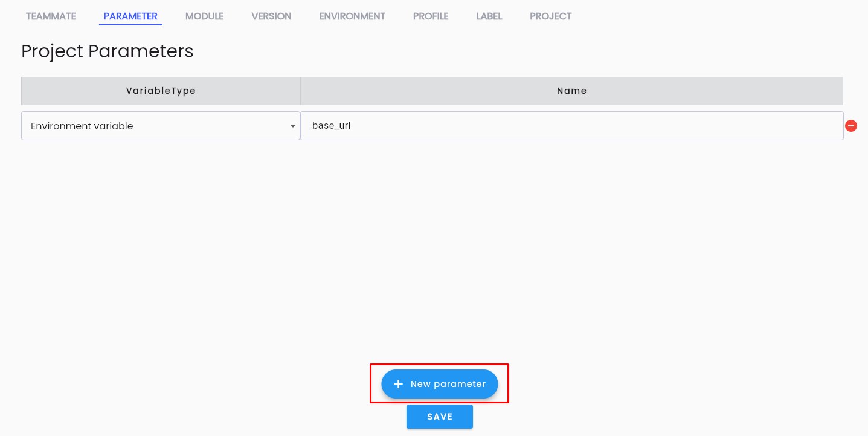Viewport: 868px width, 436px height.
Task: Click the Name column header
Action: (x=571, y=91)
